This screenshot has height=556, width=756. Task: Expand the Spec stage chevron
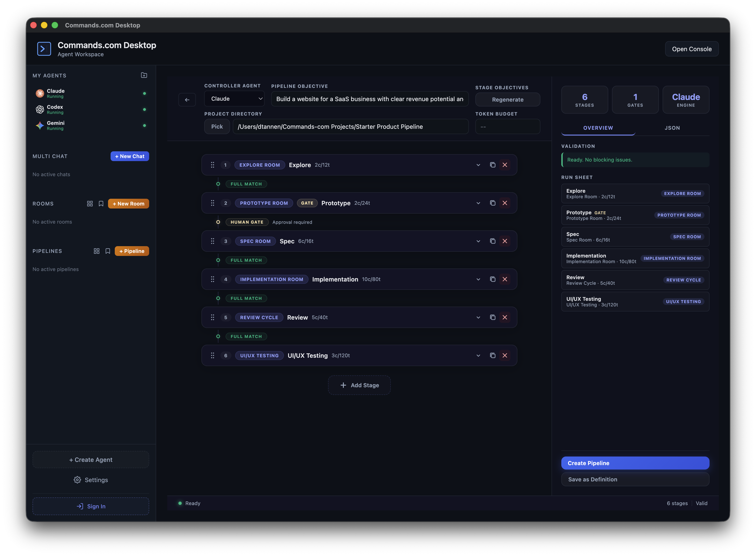tap(478, 241)
